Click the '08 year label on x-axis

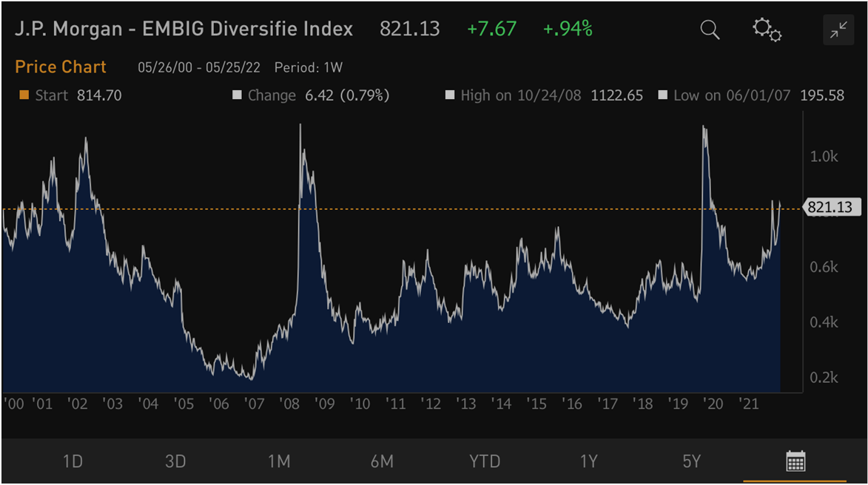tap(289, 404)
